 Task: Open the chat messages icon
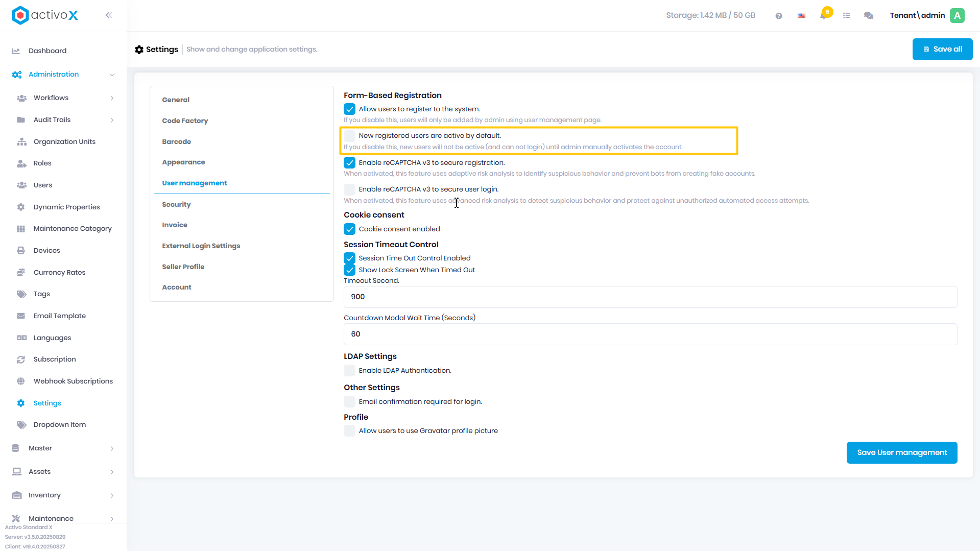point(868,15)
